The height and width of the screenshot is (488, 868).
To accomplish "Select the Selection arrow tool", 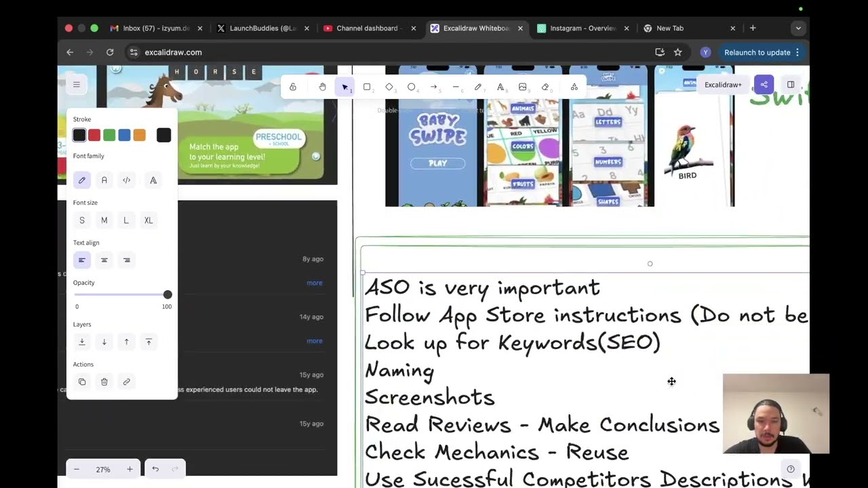I will tap(345, 87).
